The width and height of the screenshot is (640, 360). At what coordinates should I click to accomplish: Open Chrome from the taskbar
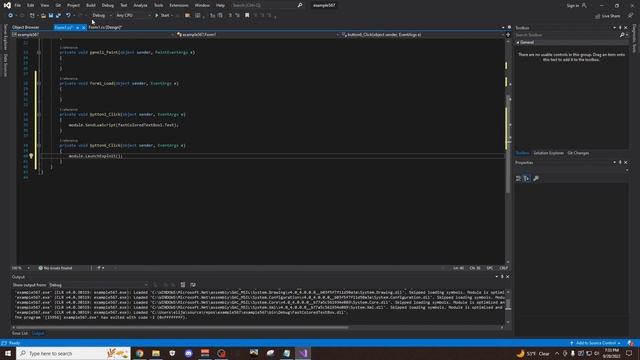(x=140, y=353)
